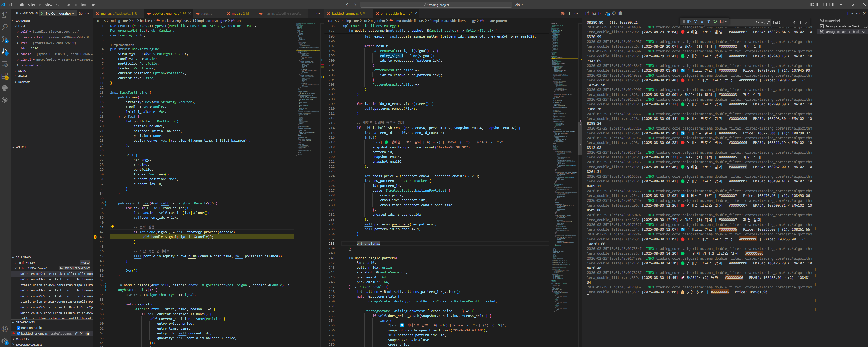Expand the MODULES section
The width and height of the screenshot is (868, 347).
tap(22, 339)
